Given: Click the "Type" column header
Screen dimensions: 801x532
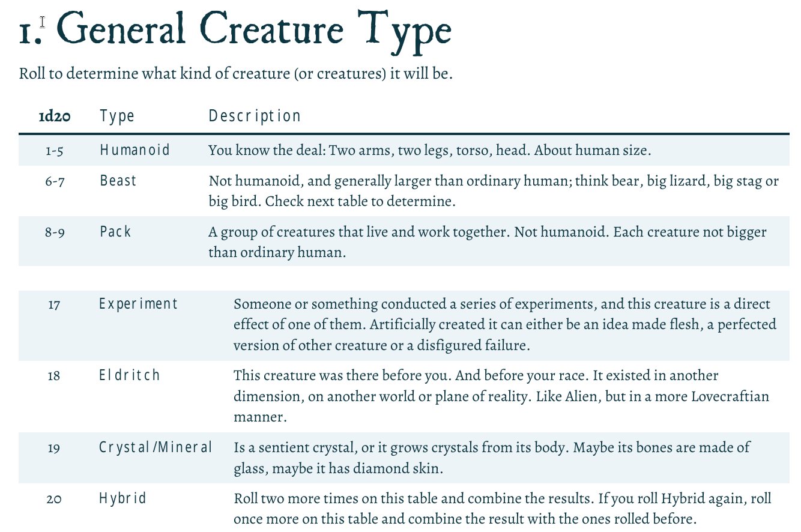Looking at the screenshot, I should (117, 116).
